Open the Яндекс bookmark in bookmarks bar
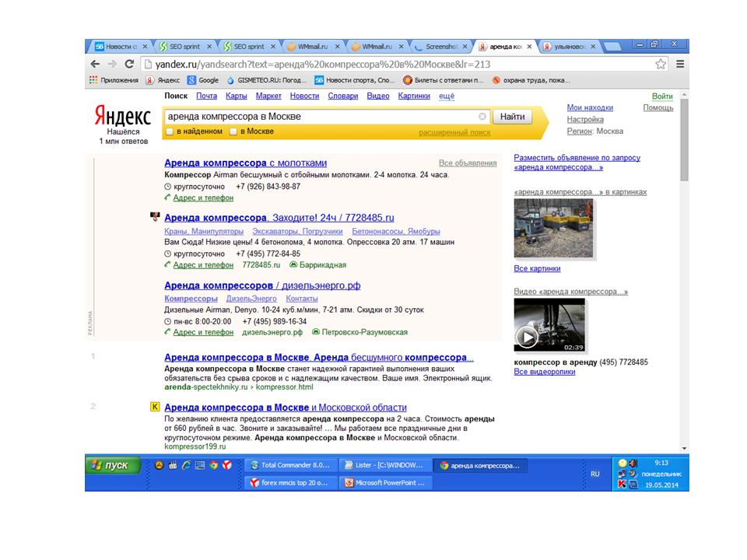Screen dimensions: 747x560 [x=163, y=80]
